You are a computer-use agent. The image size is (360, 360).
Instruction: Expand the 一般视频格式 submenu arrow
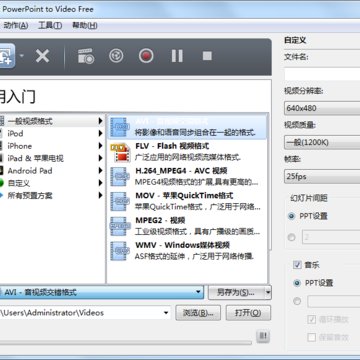[x=100, y=121]
